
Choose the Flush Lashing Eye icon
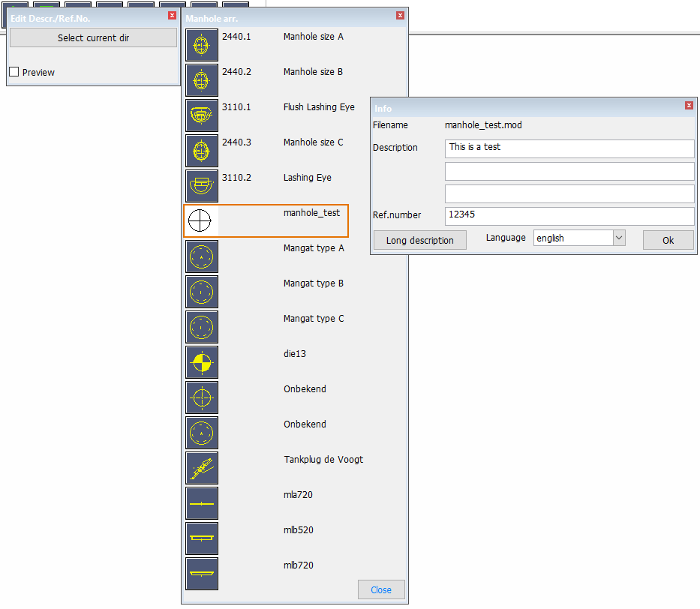click(201, 115)
